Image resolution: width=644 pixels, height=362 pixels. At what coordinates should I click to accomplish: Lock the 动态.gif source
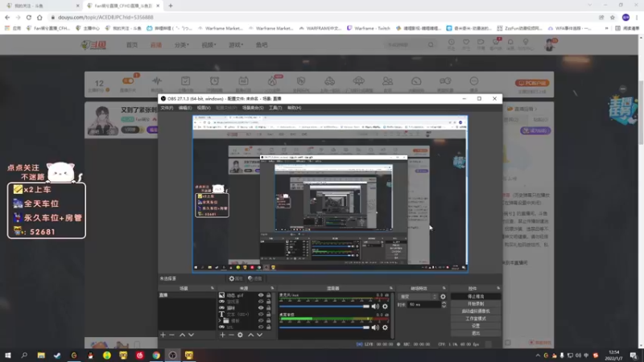269,295
